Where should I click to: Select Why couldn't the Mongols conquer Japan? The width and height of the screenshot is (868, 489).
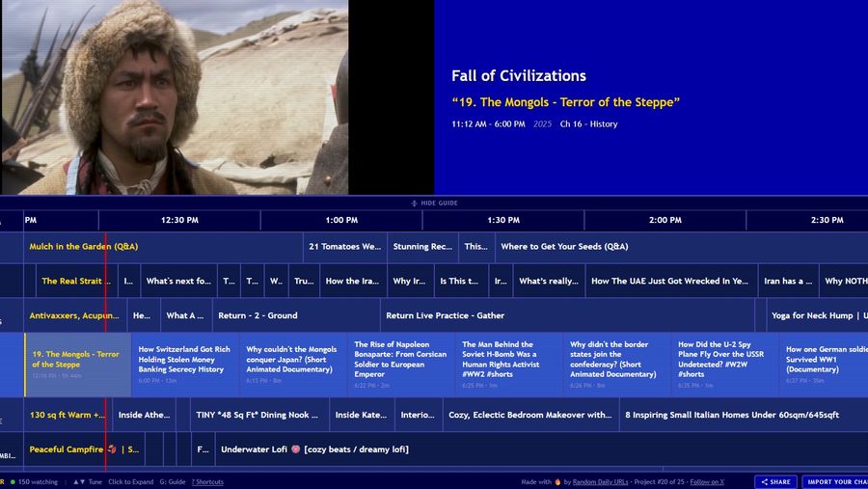293,365
